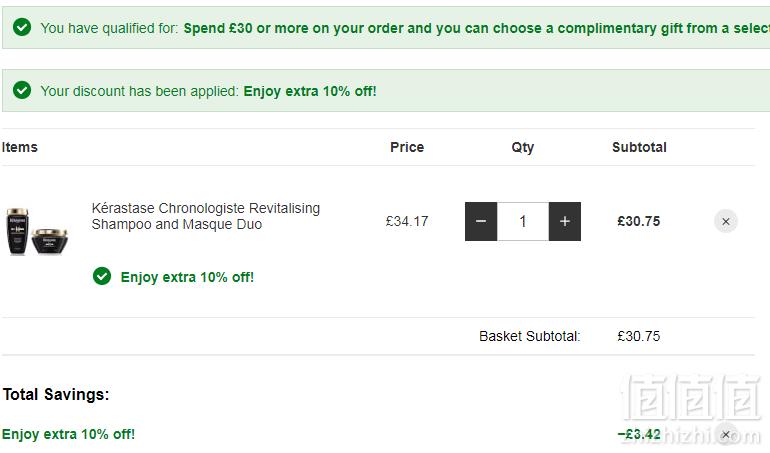This screenshot has height=453, width=770.
Task: Click the quantity input field
Action: pos(523,221)
